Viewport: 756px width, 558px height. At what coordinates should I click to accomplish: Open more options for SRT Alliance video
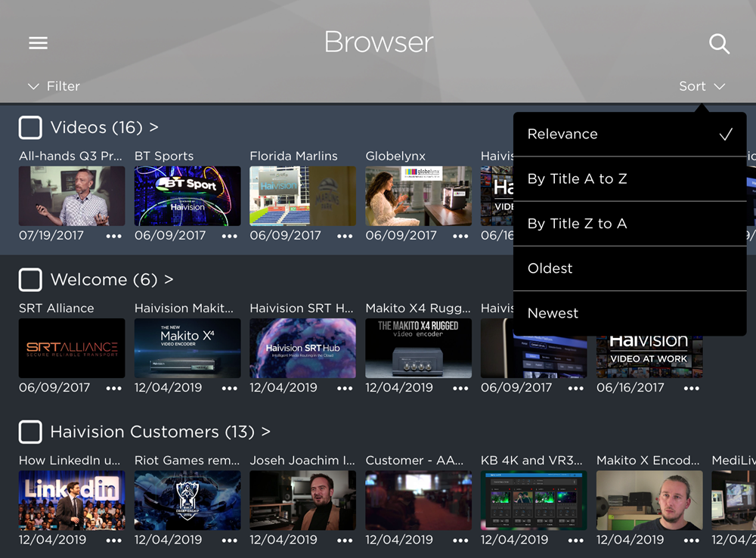pyautogui.click(x=113, y=388)
